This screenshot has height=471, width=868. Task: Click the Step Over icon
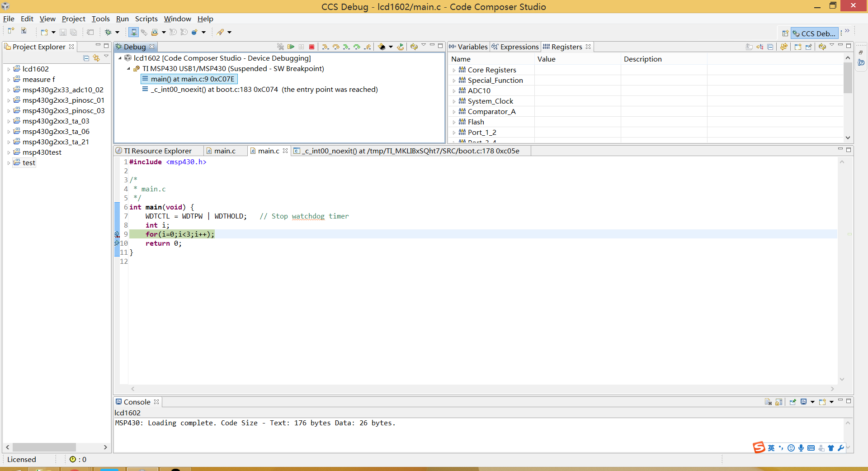tap(336, 47)
